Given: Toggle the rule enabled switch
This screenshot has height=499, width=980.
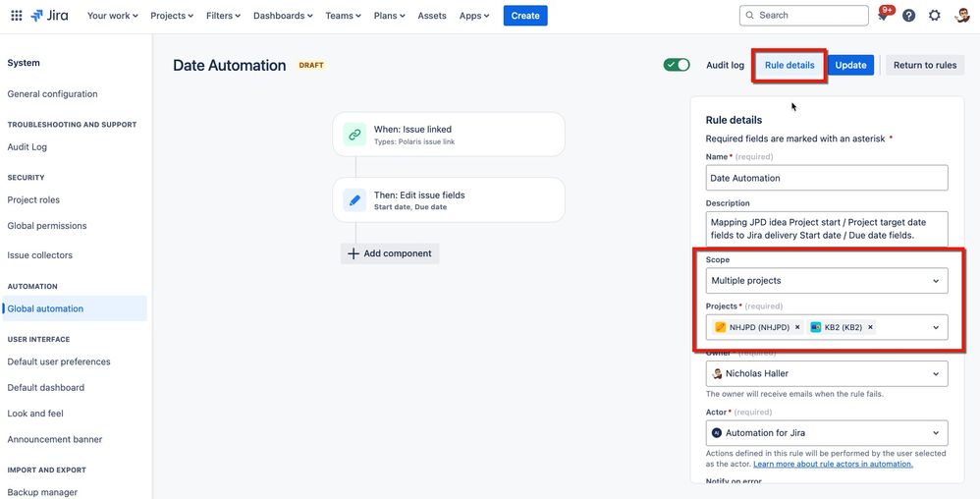Looking at the screenshot, I should tap(677, 65).
